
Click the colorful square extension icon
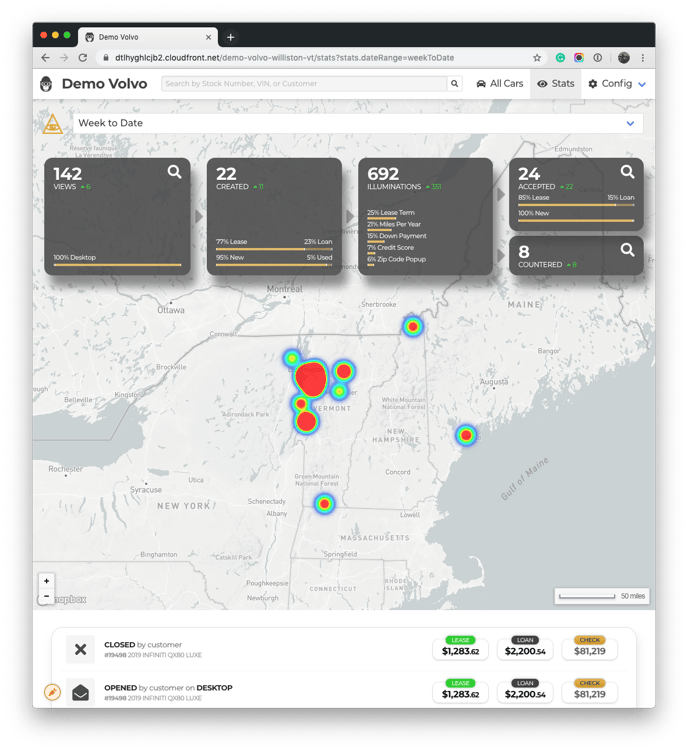pyautogui.click(x=579, y=58)
